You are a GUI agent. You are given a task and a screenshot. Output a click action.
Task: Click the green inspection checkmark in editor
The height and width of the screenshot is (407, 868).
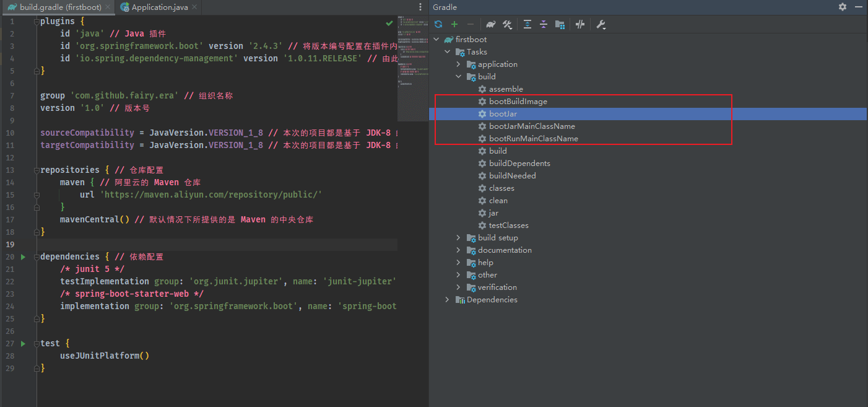[389, 23]
